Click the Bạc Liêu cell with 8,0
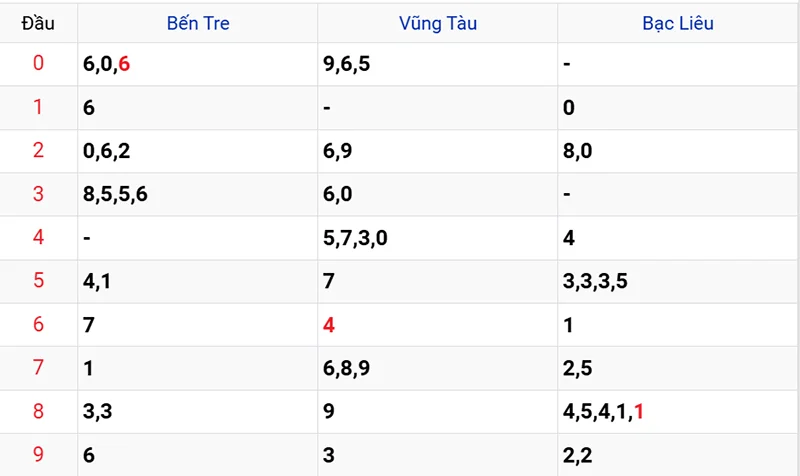800x476 pixels. [x=578, y=151]
